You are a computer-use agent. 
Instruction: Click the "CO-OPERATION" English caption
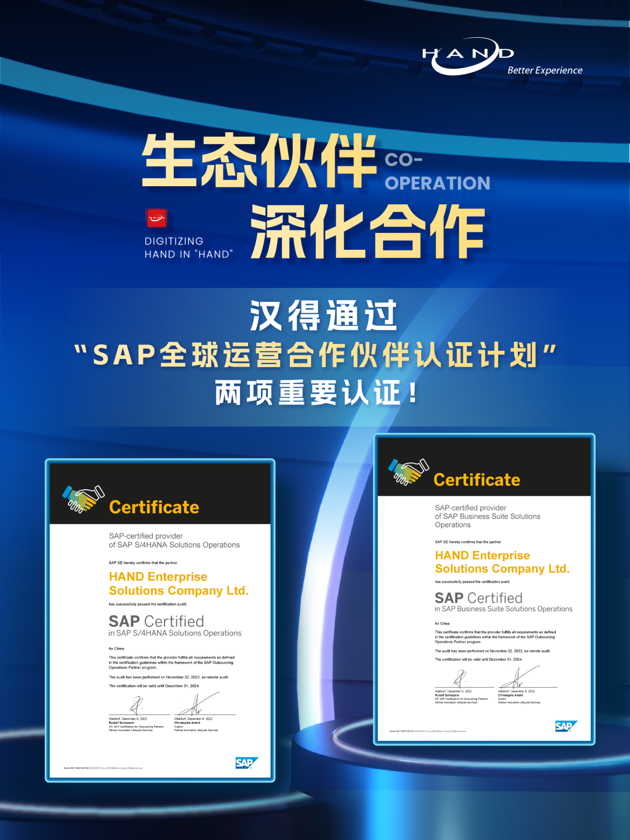(x=437, y=172)
